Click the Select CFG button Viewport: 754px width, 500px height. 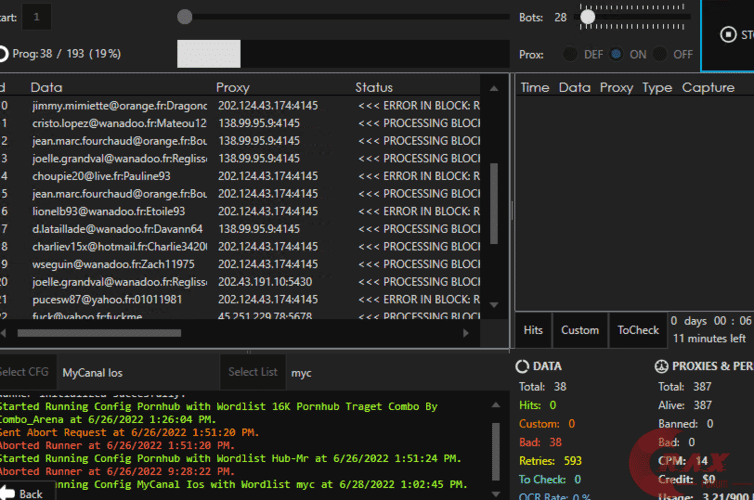(22, 372)
